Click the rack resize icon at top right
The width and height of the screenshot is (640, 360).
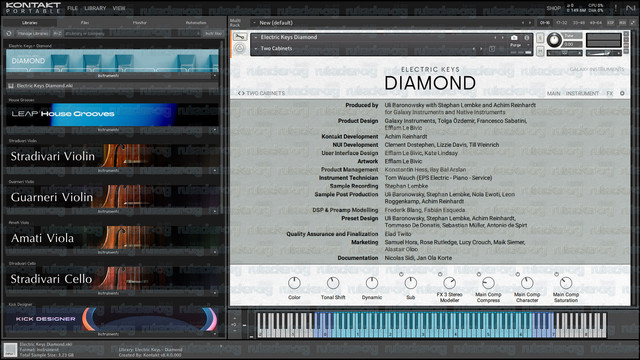point(633,23)
